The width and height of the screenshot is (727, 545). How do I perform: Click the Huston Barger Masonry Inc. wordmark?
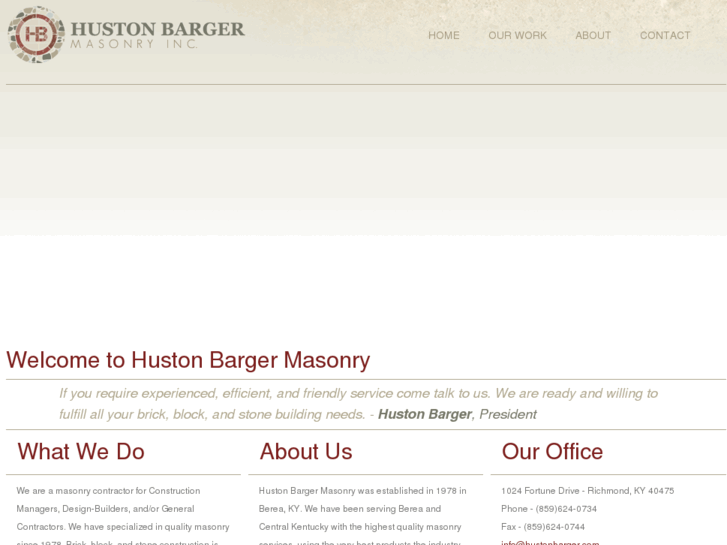(158, 35)
